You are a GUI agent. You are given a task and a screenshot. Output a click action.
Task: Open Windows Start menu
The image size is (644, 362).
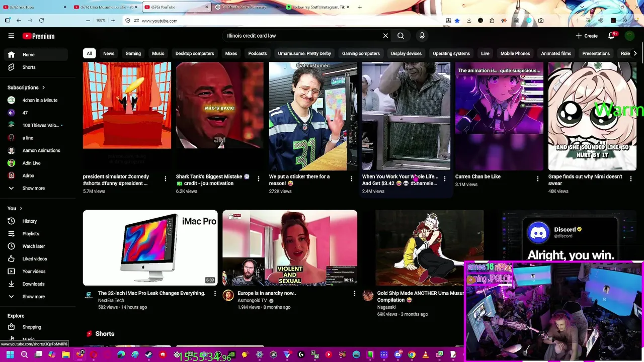pos(10,355)
